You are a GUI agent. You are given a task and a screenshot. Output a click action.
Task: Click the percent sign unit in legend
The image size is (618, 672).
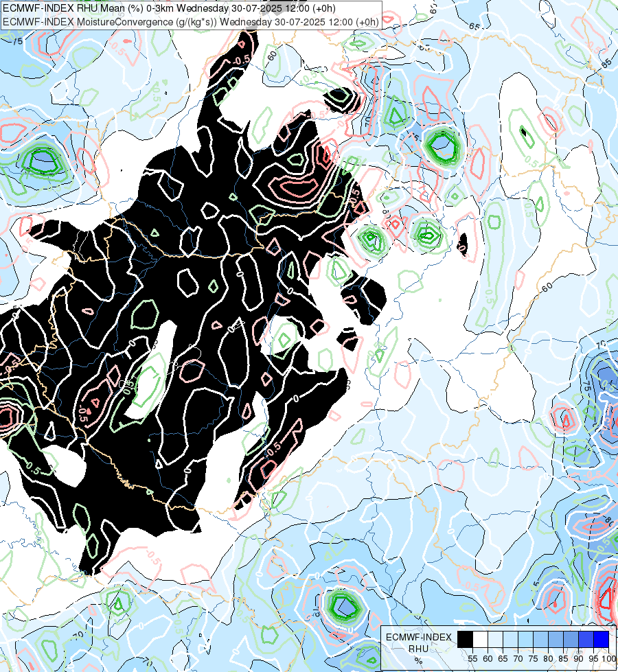[x=418, y=660]
